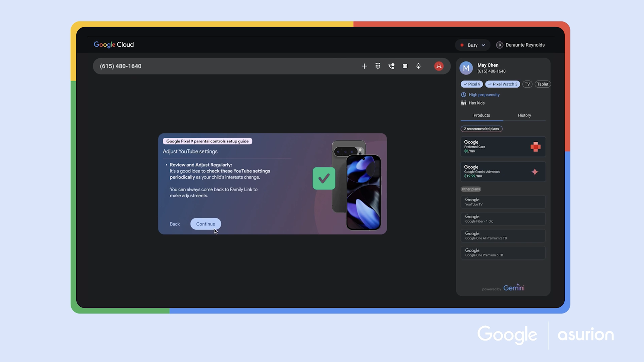644x362 pixels.
Task: Select the Google Preferred Care plan
Action: [x=503, y=147]
